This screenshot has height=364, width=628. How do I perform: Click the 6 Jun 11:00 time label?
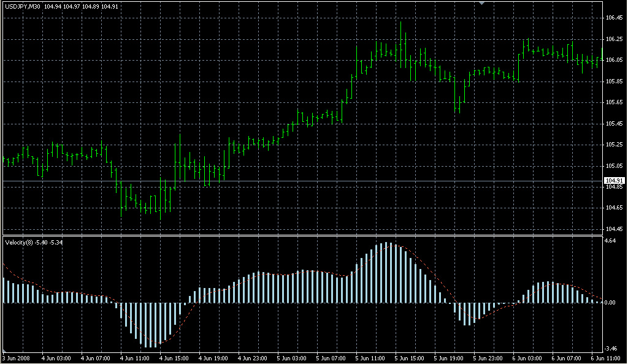click(606, 358)
